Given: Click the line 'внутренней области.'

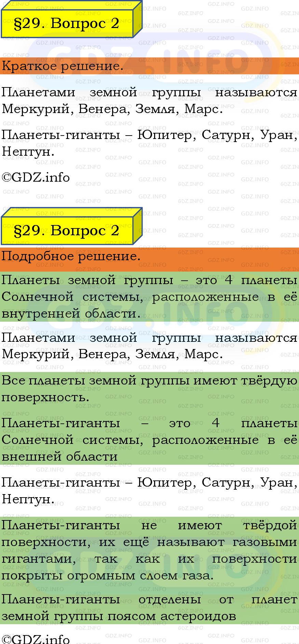Looking at the screenshot, I should 71,313.
